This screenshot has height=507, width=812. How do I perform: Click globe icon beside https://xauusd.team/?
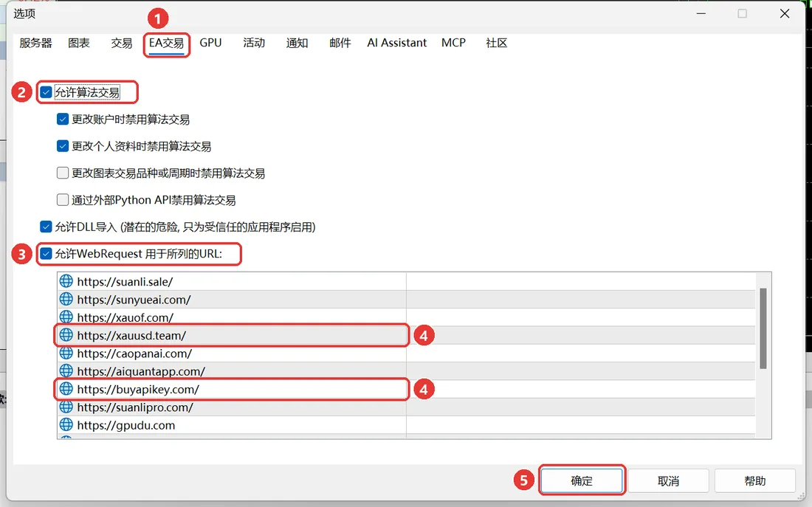(66, 335)
